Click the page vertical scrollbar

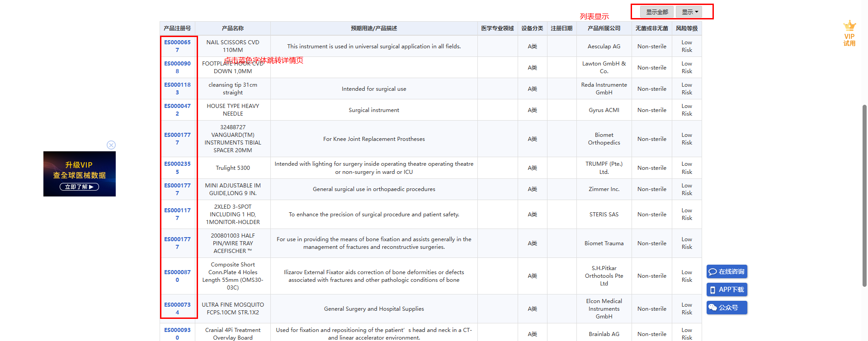point(864,196)
